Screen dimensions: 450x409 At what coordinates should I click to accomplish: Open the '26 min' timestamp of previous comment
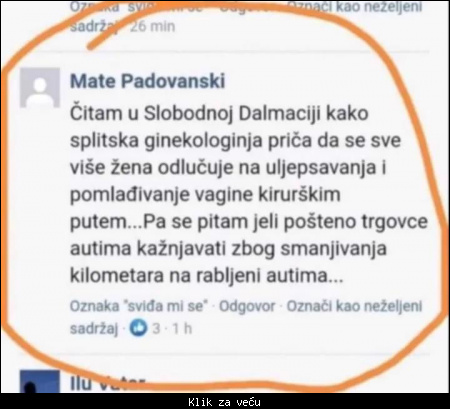tap(152, 26)
